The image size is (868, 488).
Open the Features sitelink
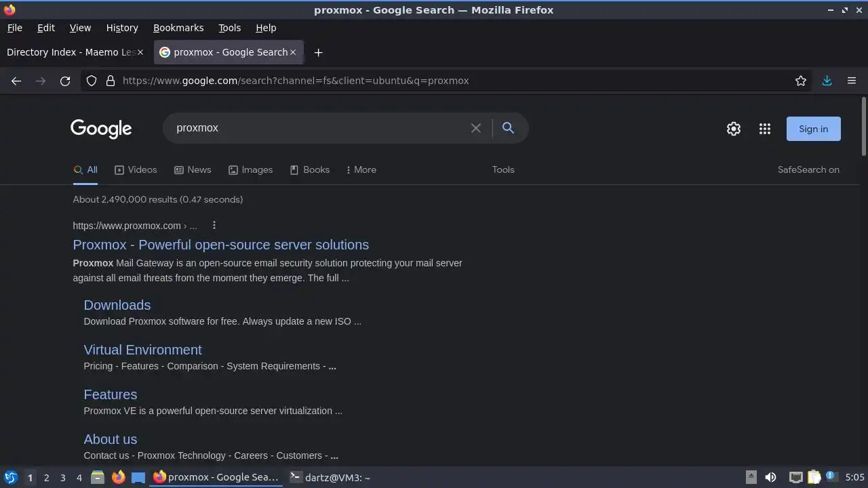tap(111, 394)
